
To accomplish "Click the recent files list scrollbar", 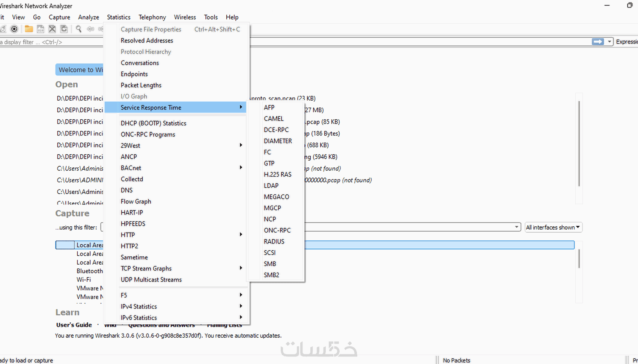I will tap(579, 144).
